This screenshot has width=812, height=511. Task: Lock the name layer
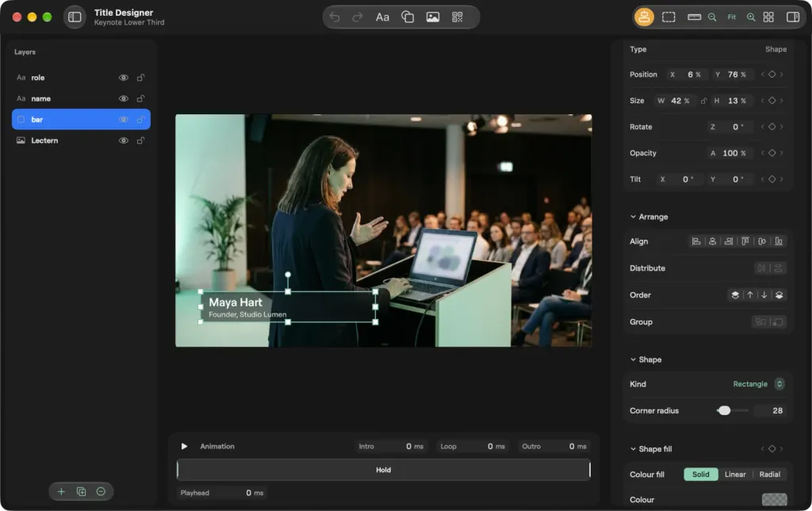click(x=140, y=98)
